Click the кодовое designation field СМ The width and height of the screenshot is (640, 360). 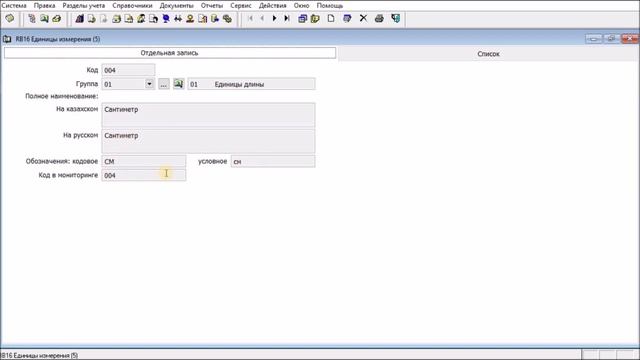tap(144, 161)
